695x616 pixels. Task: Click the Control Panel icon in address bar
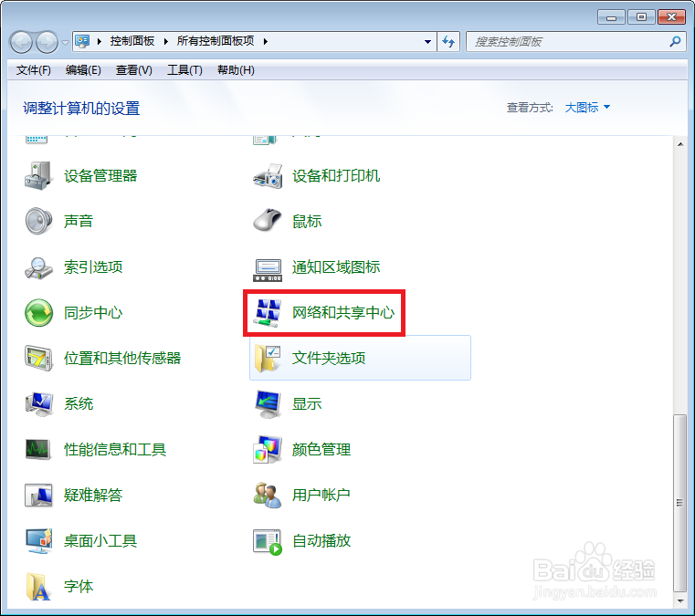pyautogui.click(x=82, y=42)
